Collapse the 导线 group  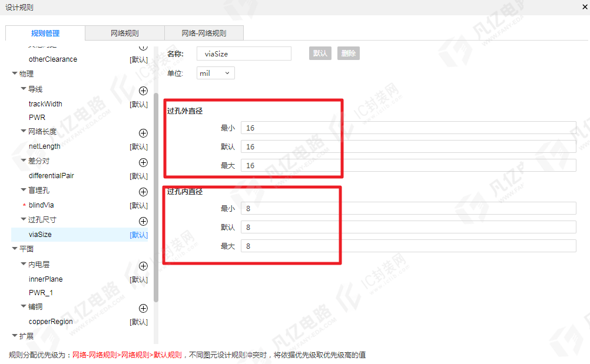tap(24, 89)
